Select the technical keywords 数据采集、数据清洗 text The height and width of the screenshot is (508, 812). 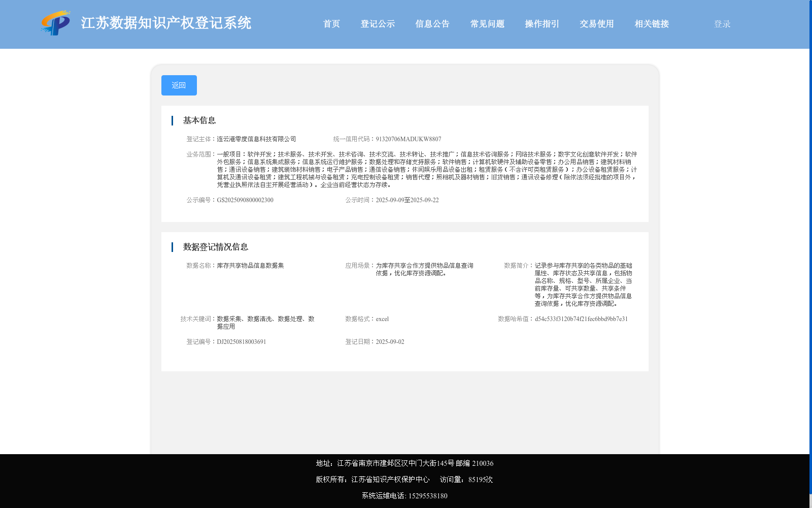pos(266,323)
